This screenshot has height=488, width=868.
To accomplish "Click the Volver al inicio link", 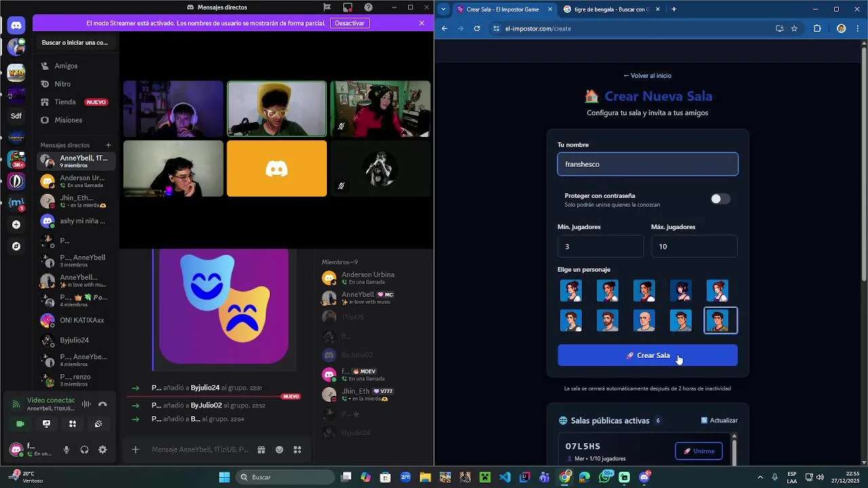I will [x=648, y=76].
